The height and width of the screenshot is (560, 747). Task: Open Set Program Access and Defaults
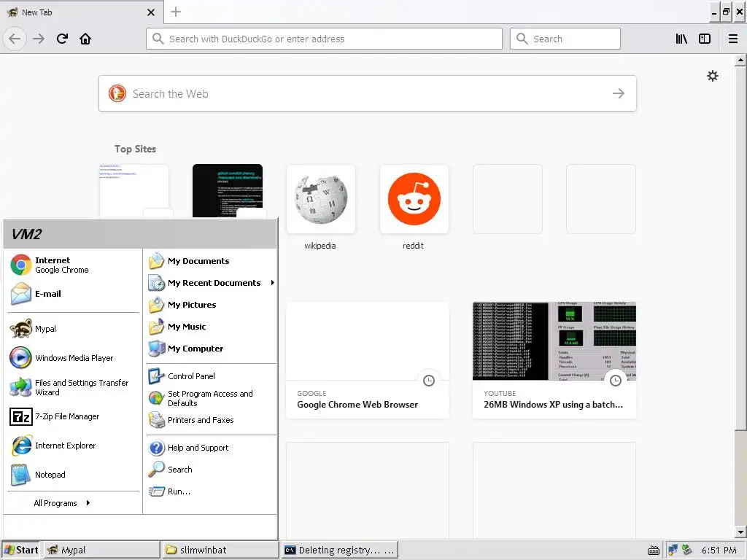point(212,398)
